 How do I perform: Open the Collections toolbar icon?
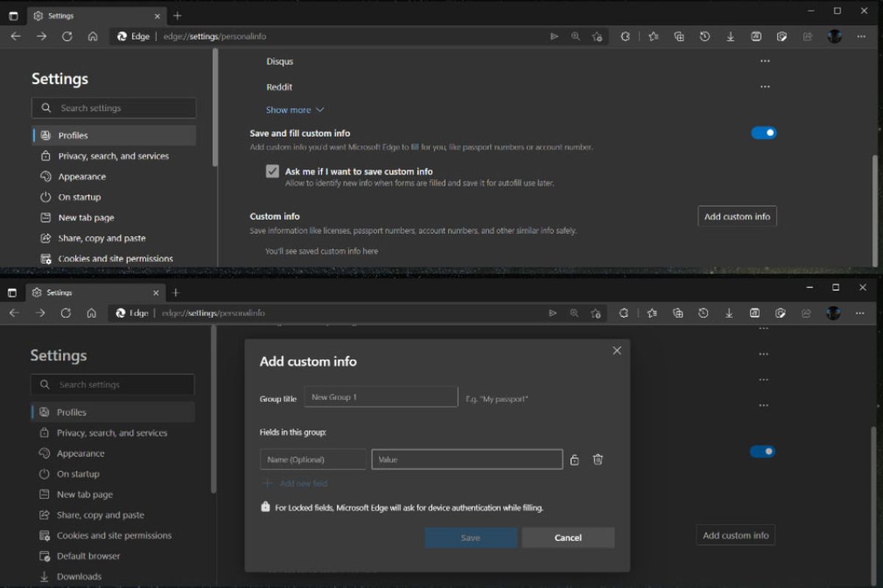click(x=678, y=36)
